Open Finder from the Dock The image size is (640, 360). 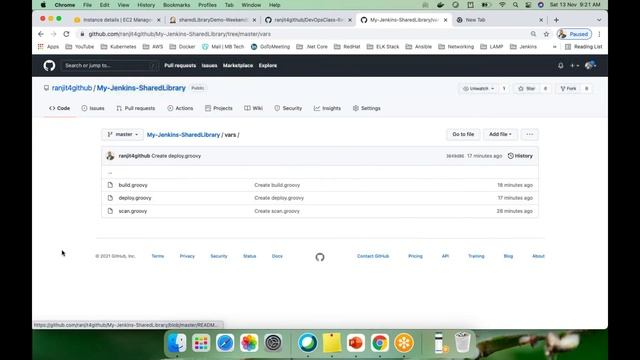pyautogui.click(x=177, y=343)
